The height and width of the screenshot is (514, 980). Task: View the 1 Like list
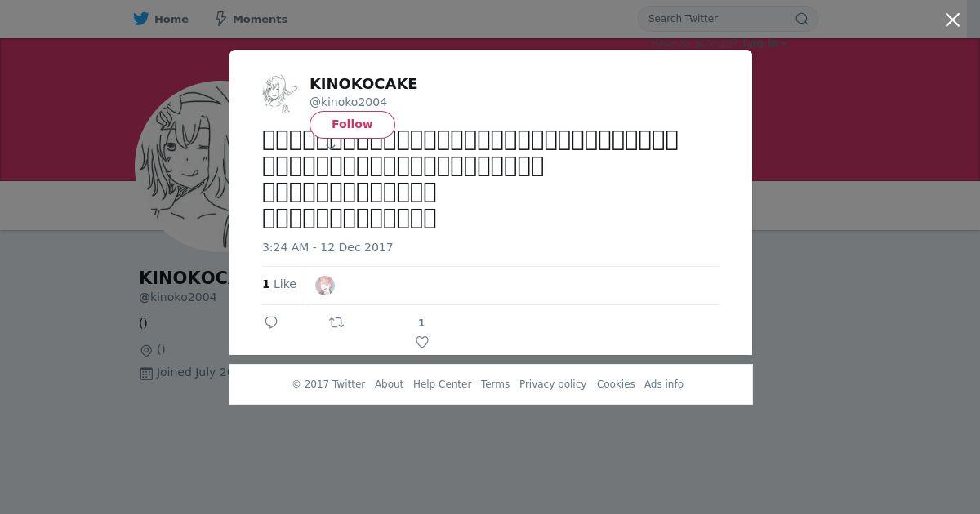tap(279, 284)
